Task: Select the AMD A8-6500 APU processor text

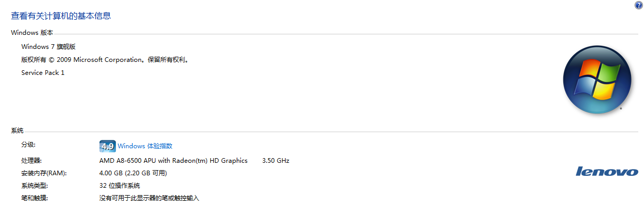Action: coord(173,161)
